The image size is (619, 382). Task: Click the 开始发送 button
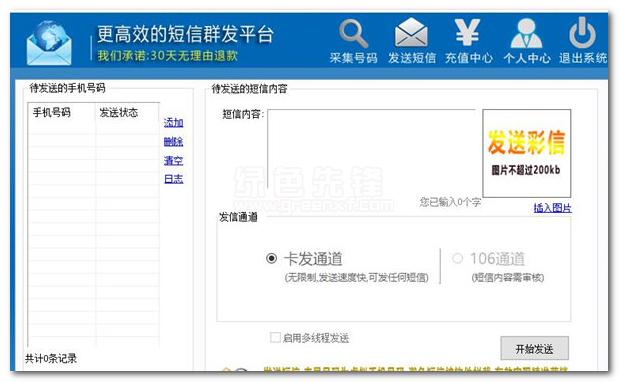(535, 348)
